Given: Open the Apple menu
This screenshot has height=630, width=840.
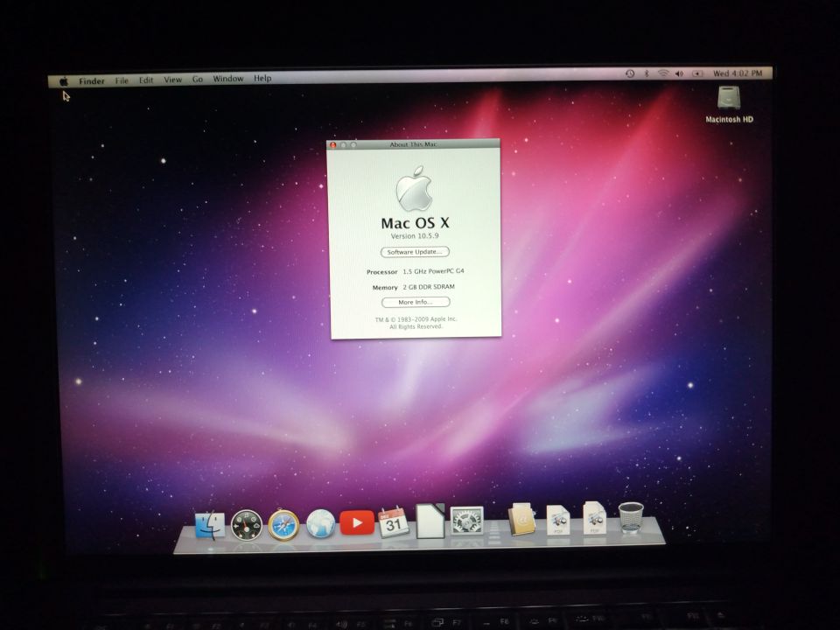Looking at the screenshot, I should click(64, 81).
